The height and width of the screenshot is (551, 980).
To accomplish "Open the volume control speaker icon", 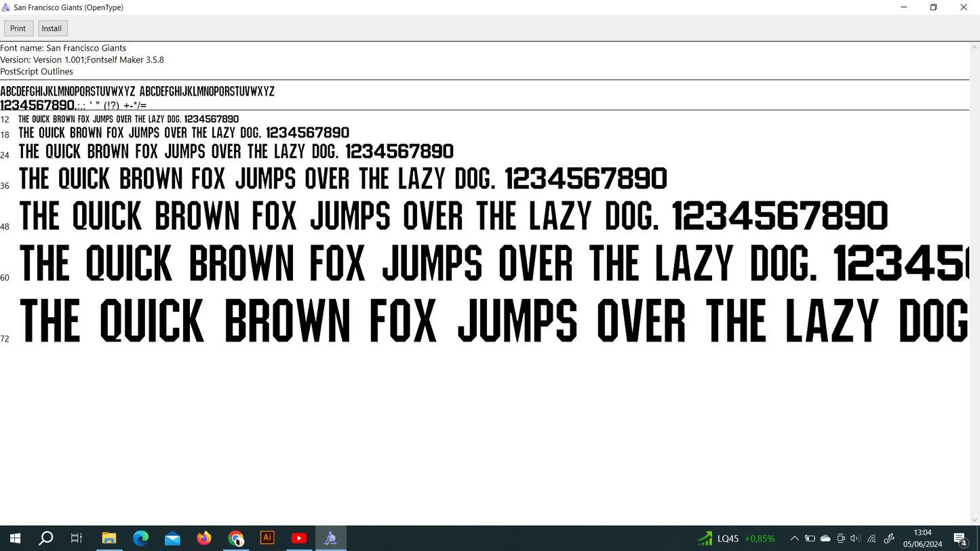I will [x=855, y=539].
